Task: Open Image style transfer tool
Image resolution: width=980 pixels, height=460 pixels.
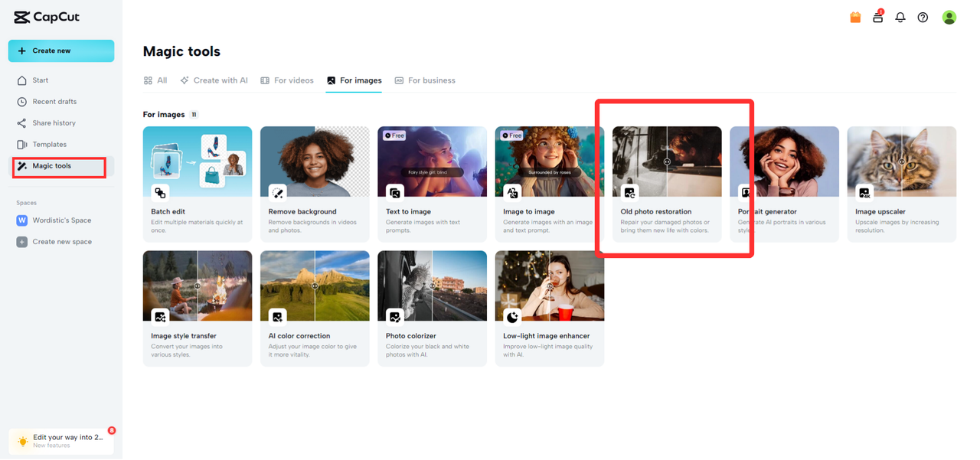Action: pos(198,308)
